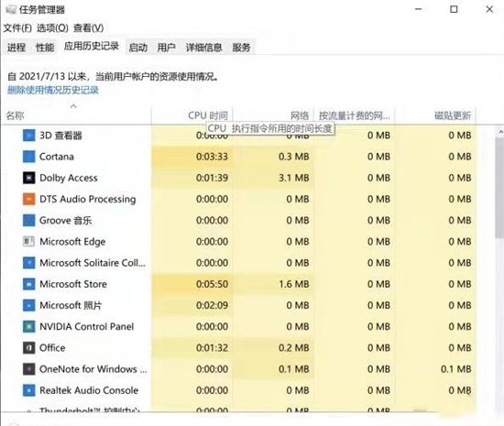504x426 pixels.
Task: Click the 删除使用情况历史记录 link
Action: (53, 90)
